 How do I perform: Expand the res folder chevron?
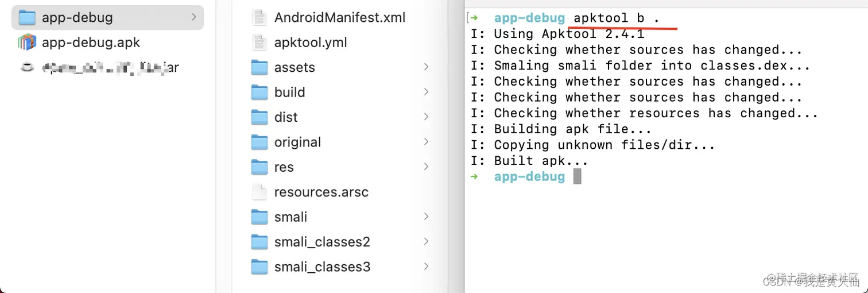[426, 167]
